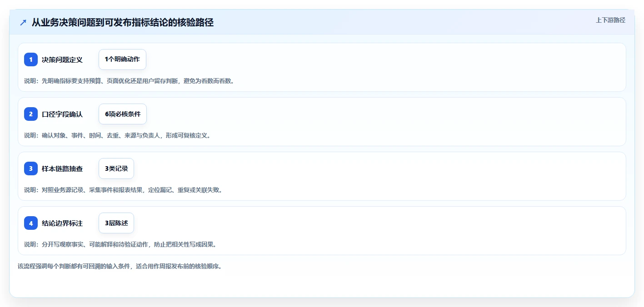The height and width of the screenshot is (307, 644).
Task: Click the 上下游路径 label
Action: click(610, 20)
